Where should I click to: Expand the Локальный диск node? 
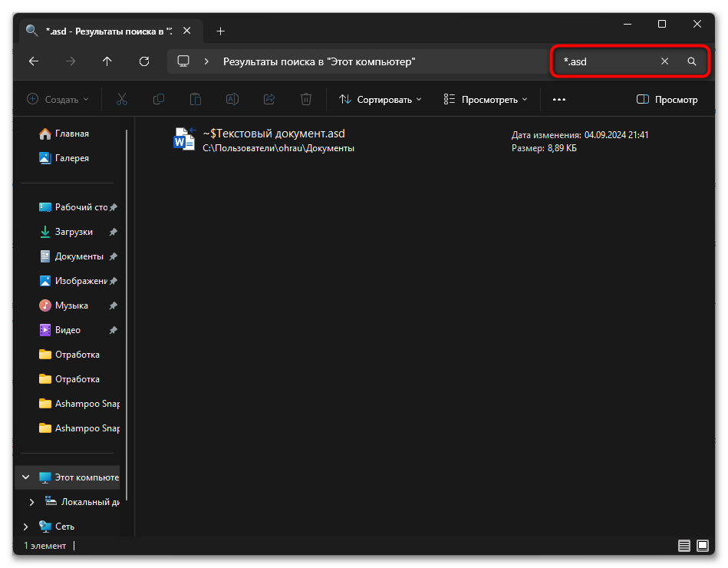tap(31, 502)
